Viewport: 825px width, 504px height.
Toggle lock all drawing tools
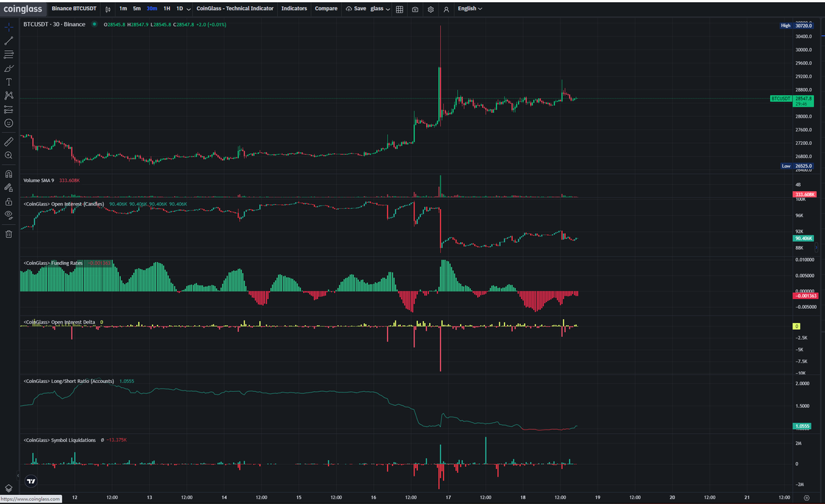click(8, 201)
